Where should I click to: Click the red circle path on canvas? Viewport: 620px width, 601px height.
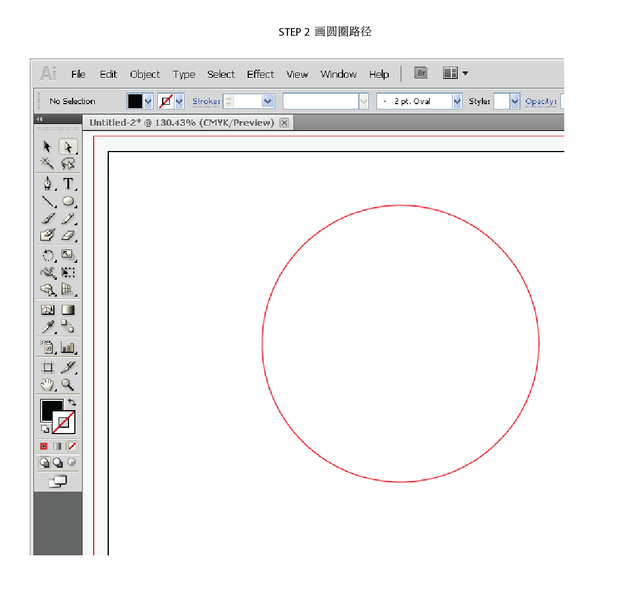click(401, 206)
